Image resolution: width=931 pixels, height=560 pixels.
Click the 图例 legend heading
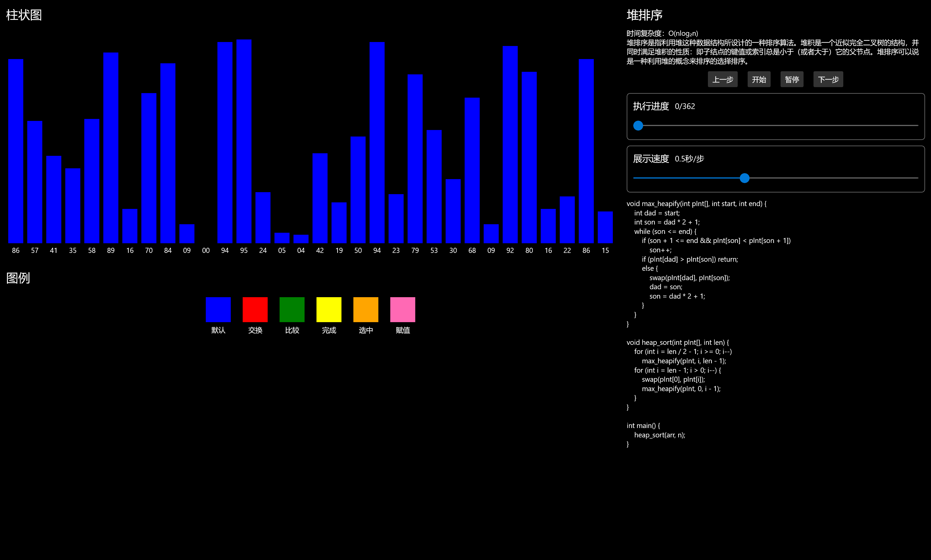click(x=18, y=278)
